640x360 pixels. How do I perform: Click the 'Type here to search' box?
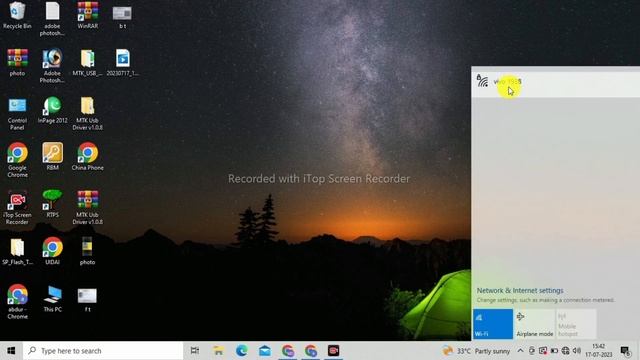(103, 351)
